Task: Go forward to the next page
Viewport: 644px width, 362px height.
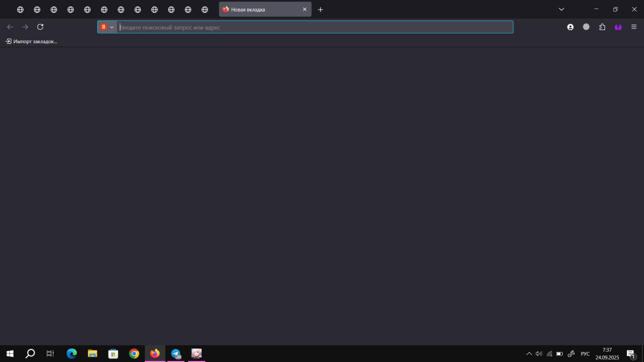Action: click(25, 27)
